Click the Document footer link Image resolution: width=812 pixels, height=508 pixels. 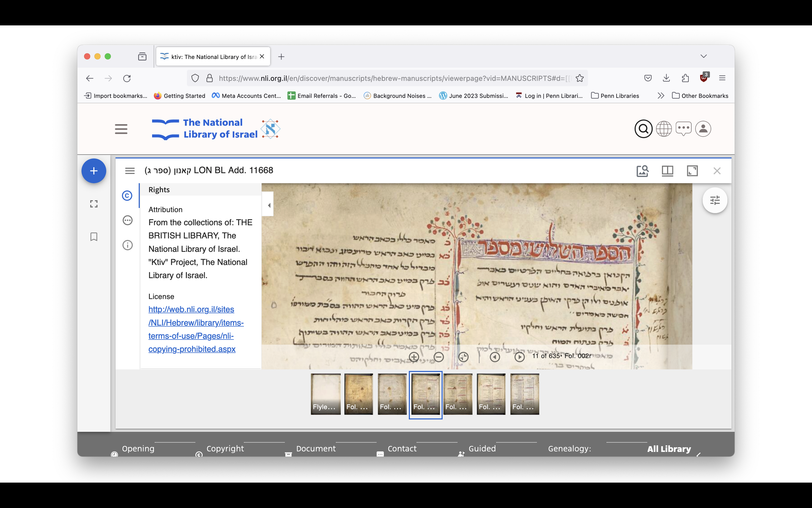click(x=316, y=448)
